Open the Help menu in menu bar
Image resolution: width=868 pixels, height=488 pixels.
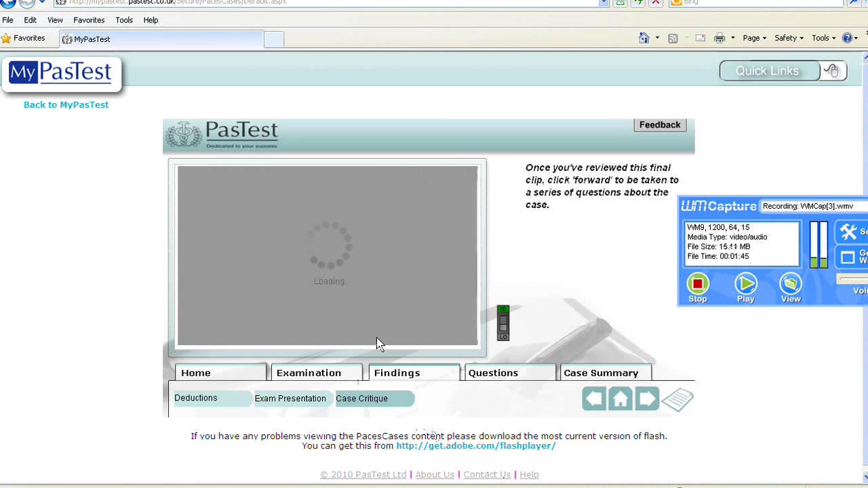[151, 20]
